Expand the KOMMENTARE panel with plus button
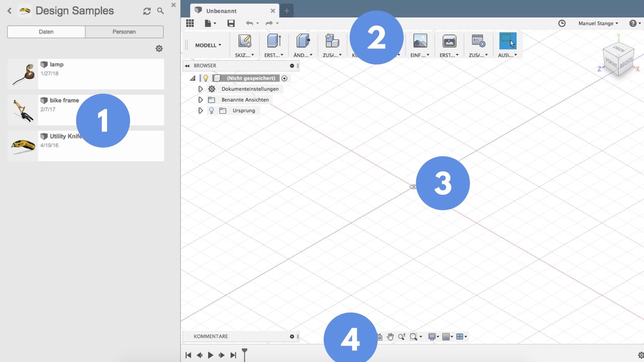This screenshot has width=644, height=362. 292,337
